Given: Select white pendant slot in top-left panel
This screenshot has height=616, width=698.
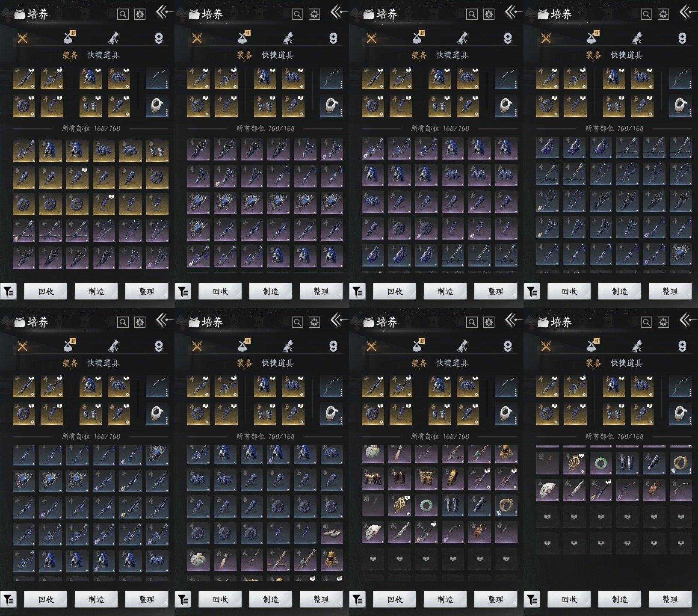Looking at the screenshot, I should pyautogui.click(x=157, y=106).
